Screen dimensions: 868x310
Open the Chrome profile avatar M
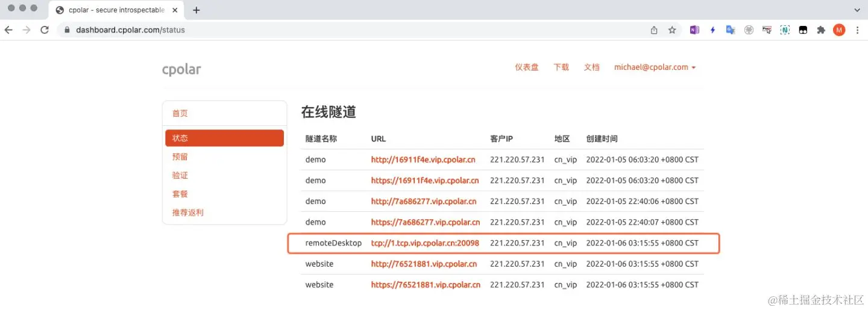click(839, 30)
